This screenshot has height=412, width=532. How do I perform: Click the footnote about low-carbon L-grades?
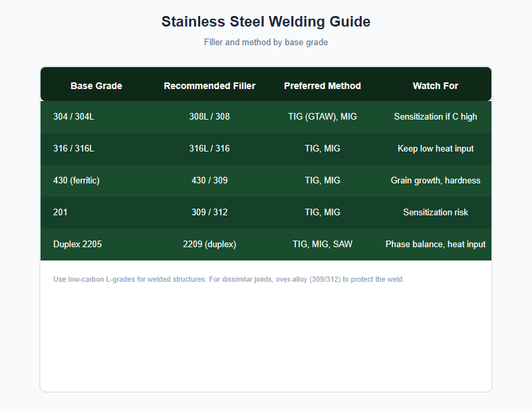pyautogui.click(x=229, y=279)
